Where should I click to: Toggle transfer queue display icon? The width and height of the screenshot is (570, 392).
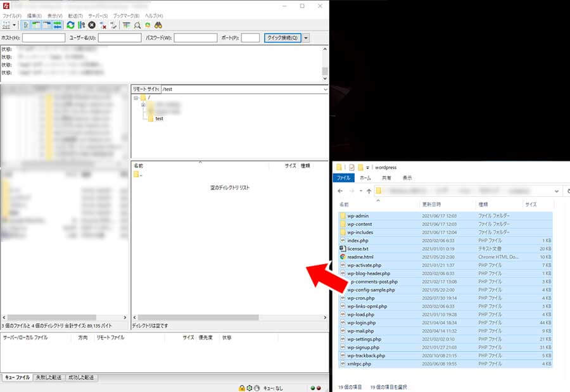tap(57, 25)
